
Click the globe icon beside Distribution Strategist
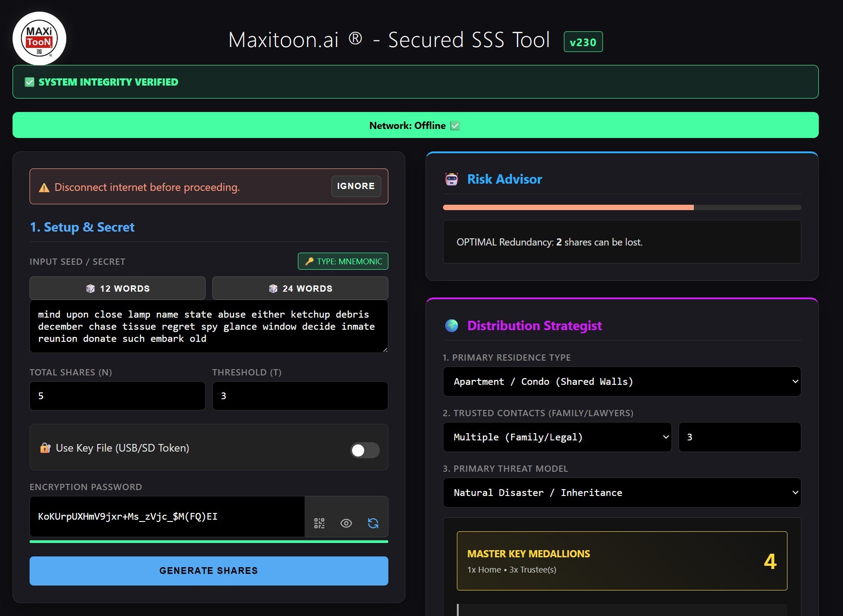coord(452,325)
